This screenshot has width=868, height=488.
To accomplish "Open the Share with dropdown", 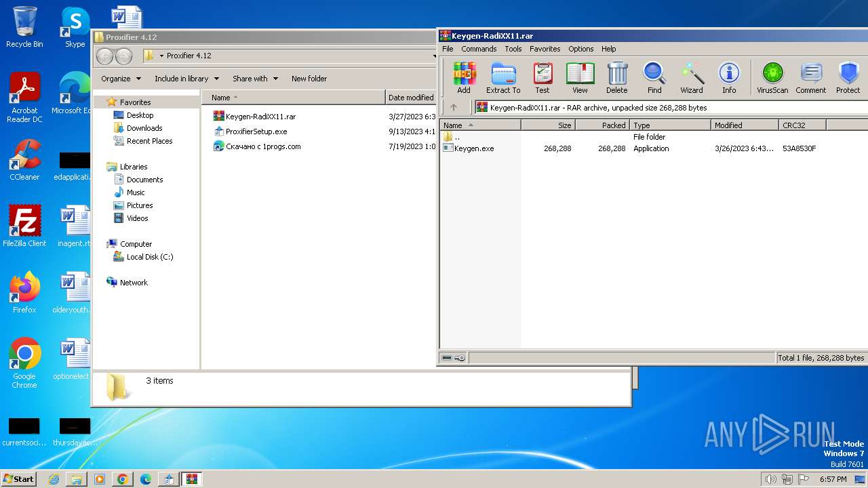I will (x=255, y=79).
